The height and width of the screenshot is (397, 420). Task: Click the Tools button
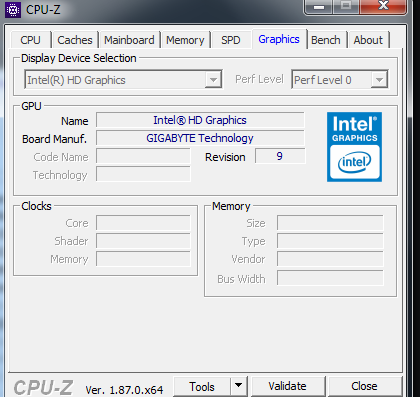coord(202,386)
